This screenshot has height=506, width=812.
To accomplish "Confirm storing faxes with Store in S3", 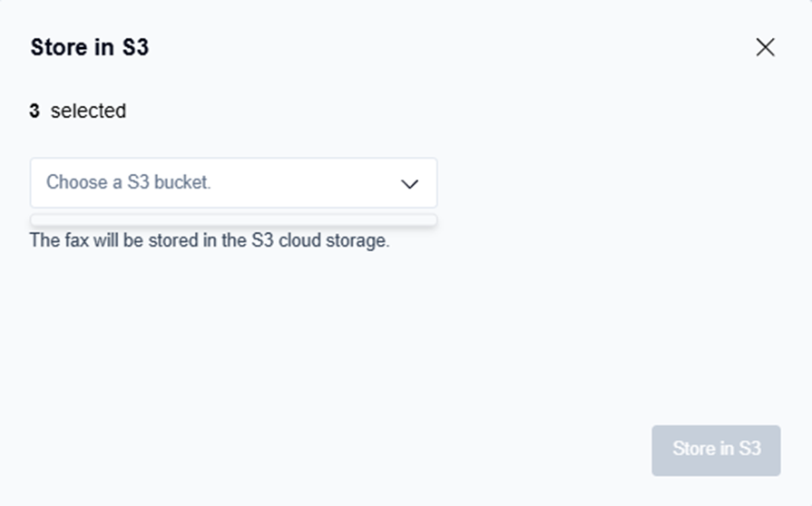I will click(716, 450).
